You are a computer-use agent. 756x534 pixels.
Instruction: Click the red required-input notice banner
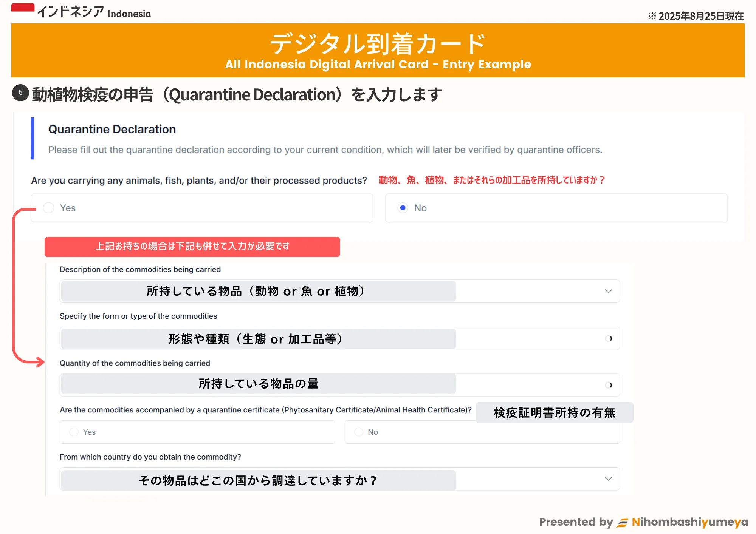tap(192, 247)
